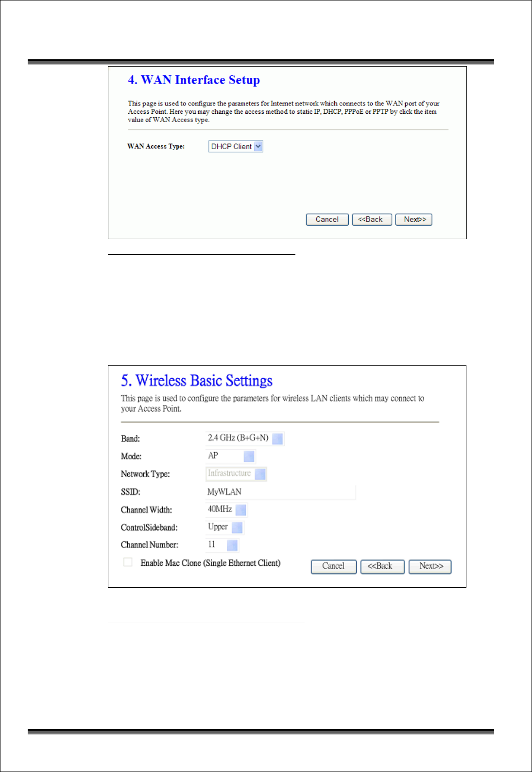Click Next>> in WAN Interface Setup
The height and width of the screenshot is (772, 532).
(414, 219)
